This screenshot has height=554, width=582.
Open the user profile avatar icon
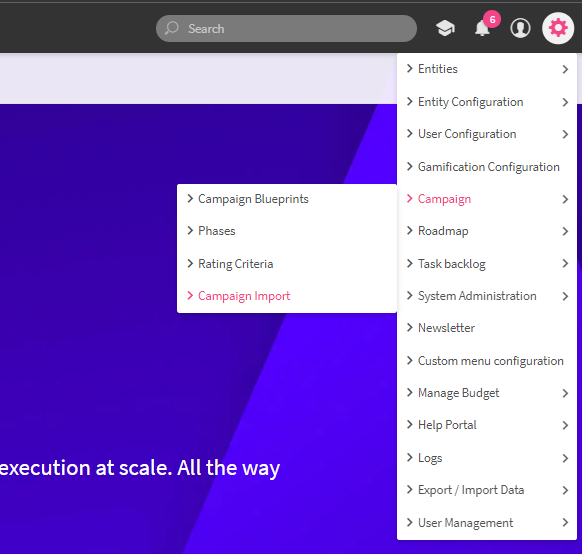click(520, 28)
